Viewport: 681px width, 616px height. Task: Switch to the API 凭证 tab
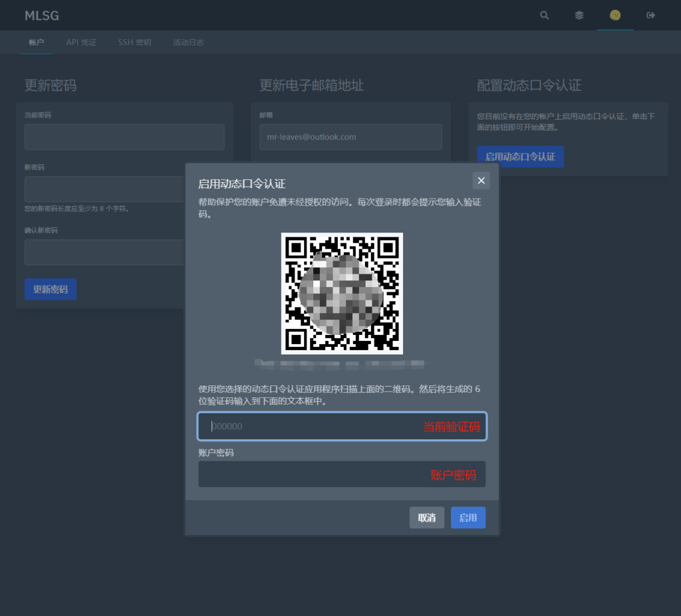click(x=81, y=43)
